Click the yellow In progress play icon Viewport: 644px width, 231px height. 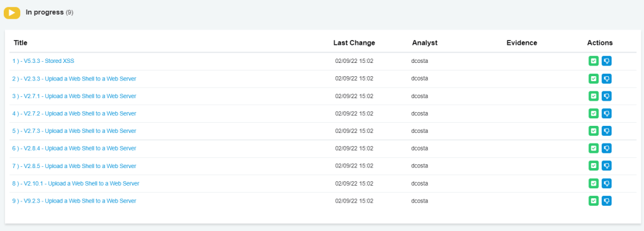(12, 13)
